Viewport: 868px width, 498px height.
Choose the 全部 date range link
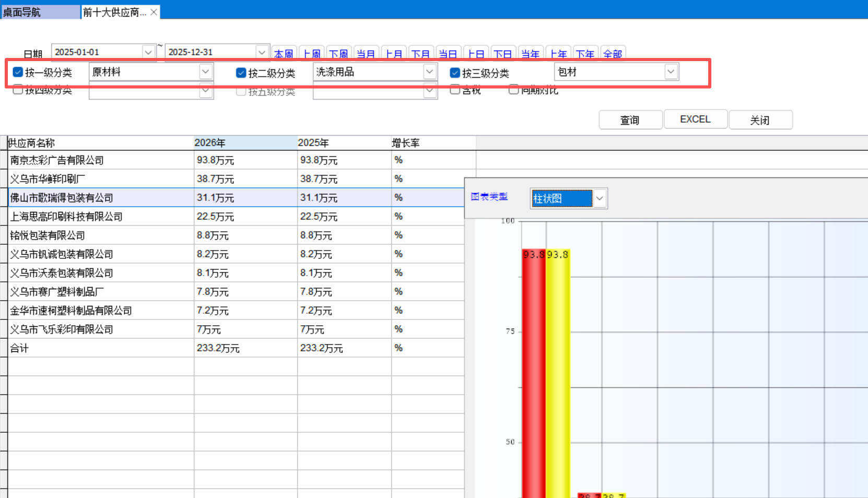tap(612, 54)
